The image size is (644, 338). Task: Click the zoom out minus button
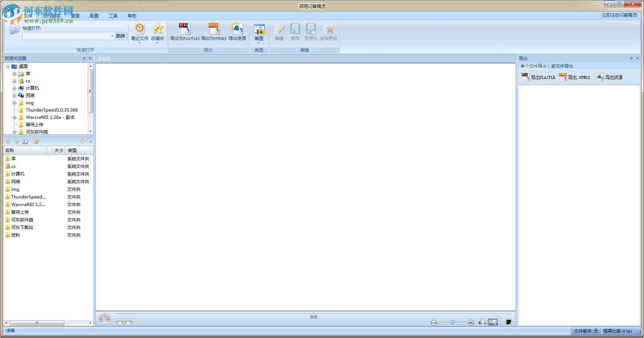(x=434, y=323)
